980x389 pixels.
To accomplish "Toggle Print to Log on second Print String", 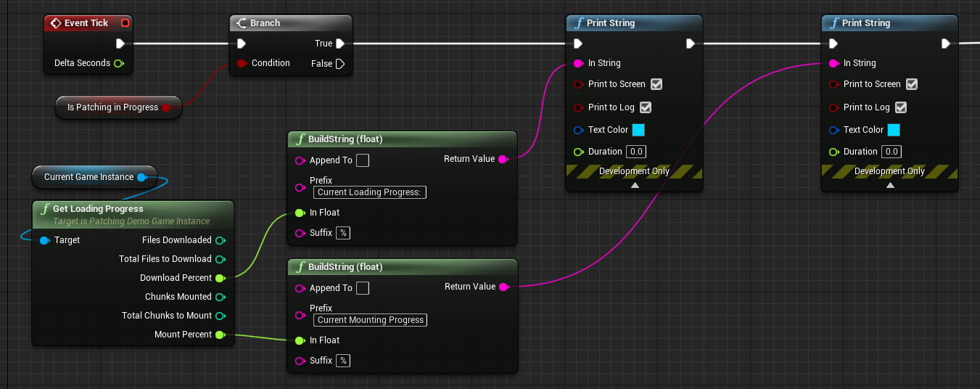I will tap(901, 107).
